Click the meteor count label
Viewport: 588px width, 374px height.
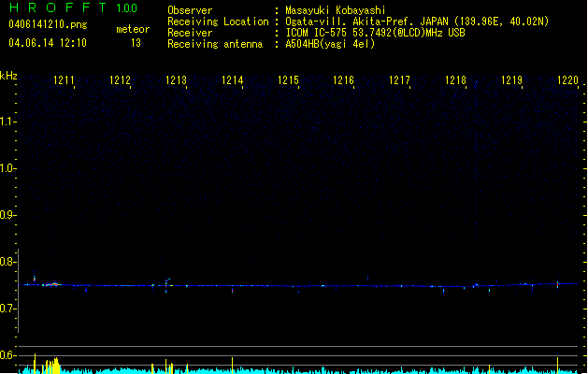[133, 29]
